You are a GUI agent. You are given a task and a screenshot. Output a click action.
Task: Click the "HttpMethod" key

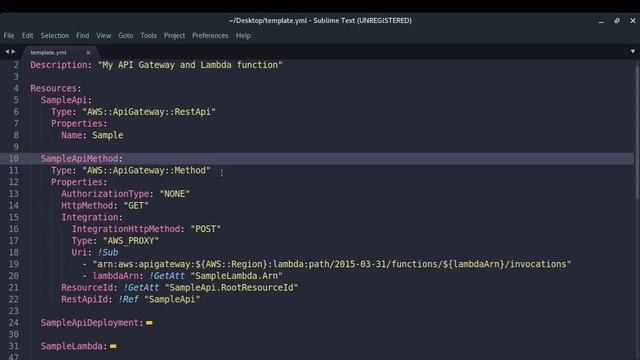click(87, 206)
